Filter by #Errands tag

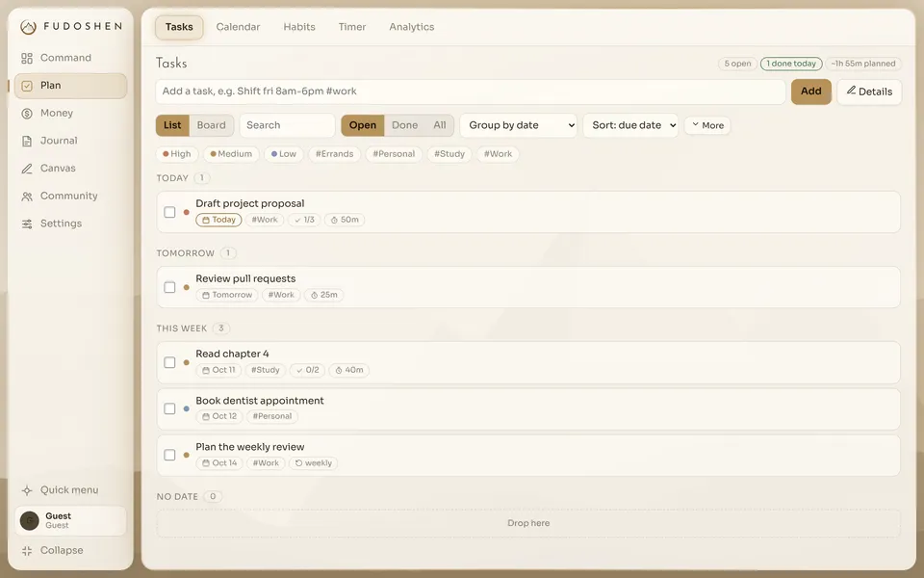[335, 154]
